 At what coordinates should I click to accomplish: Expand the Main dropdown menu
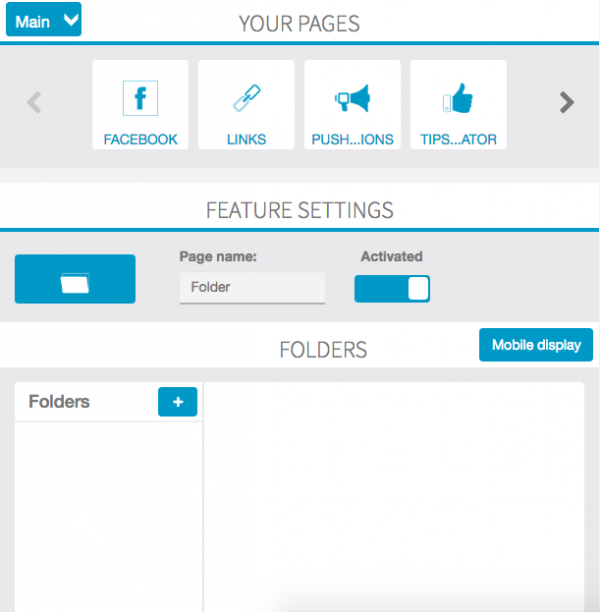44,20
